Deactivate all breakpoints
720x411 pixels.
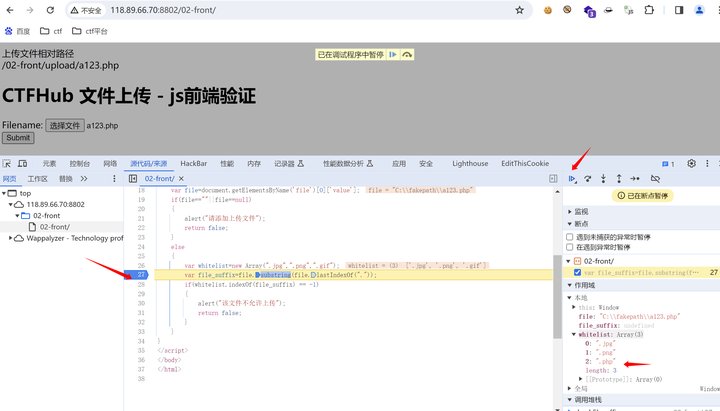click(655, 179)
